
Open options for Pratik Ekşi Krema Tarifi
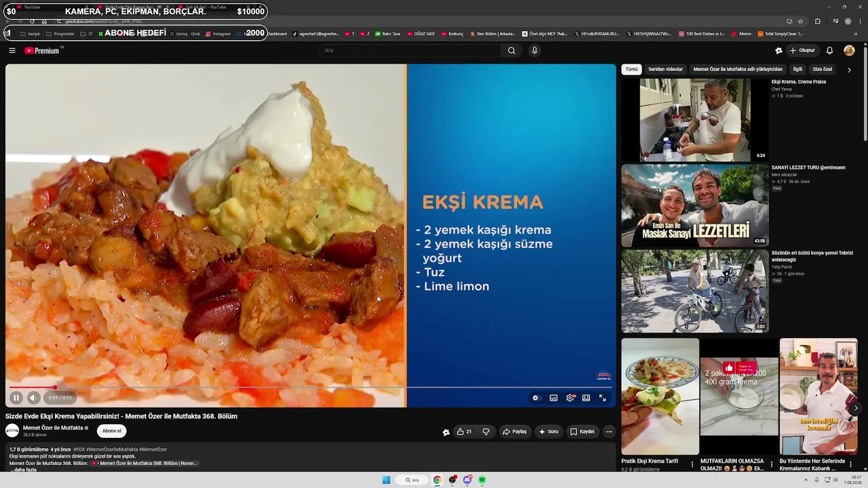click(x=692, y=464)
